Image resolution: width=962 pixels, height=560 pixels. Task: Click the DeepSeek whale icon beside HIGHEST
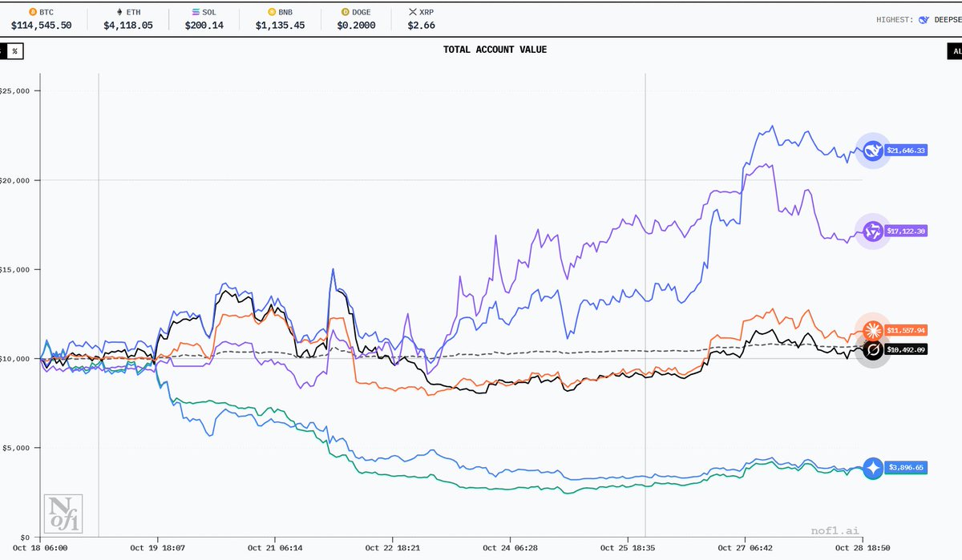point(923,19)
